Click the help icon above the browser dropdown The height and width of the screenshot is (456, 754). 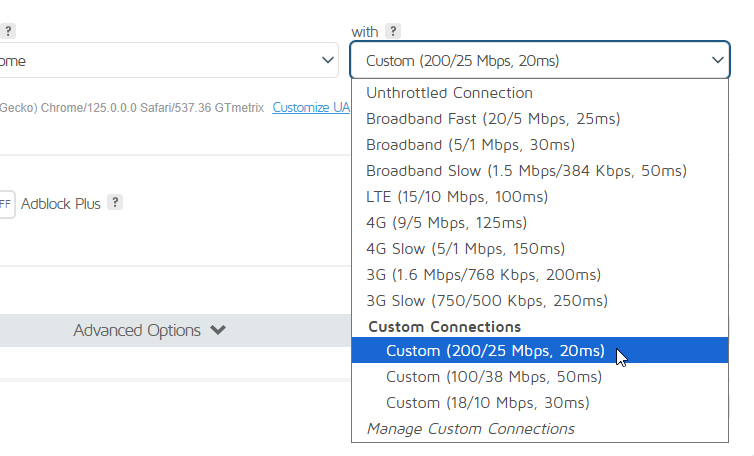pyautogui.click(x=8, y=31)
